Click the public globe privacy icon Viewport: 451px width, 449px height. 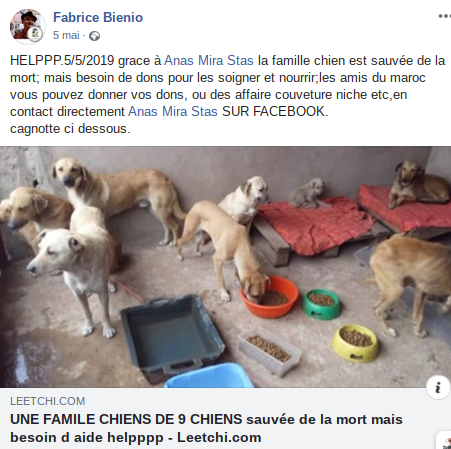coord(94,36)
